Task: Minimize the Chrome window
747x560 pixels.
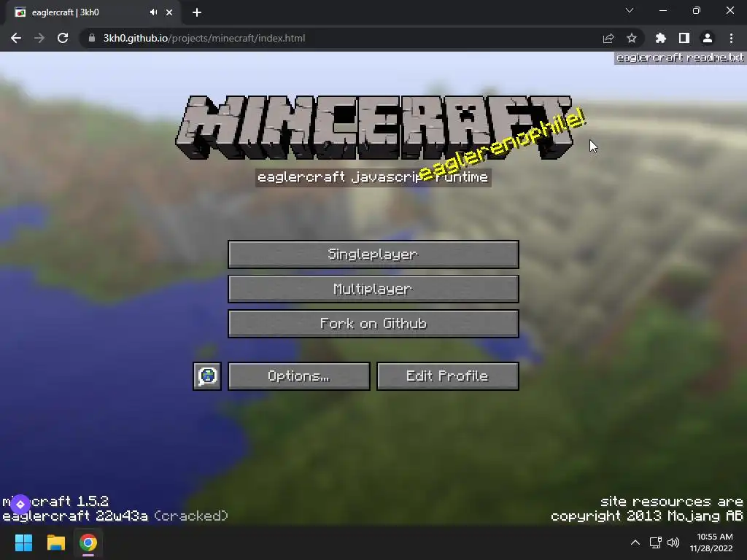Action: coord(662,10)
